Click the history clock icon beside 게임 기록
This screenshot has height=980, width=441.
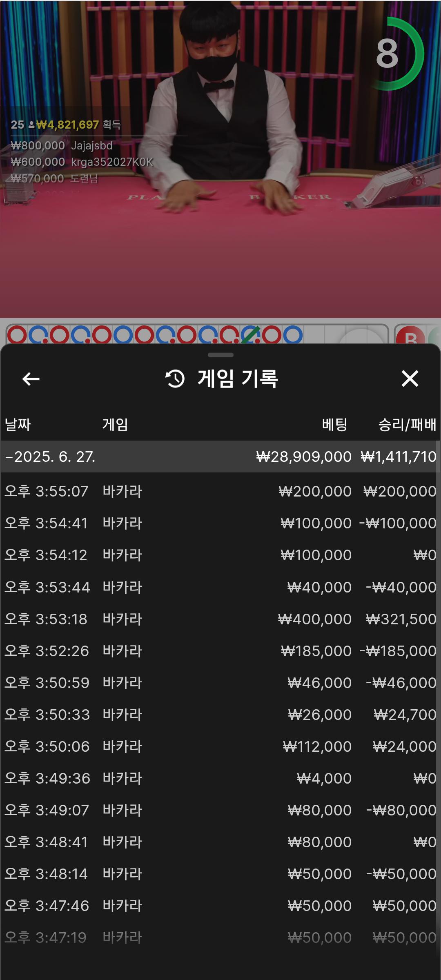(175, 379)
